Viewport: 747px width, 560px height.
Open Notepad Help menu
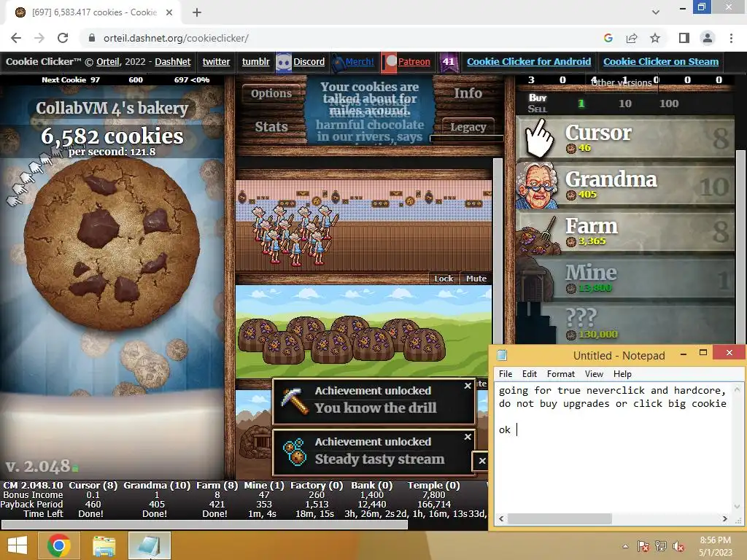(622, 374)
